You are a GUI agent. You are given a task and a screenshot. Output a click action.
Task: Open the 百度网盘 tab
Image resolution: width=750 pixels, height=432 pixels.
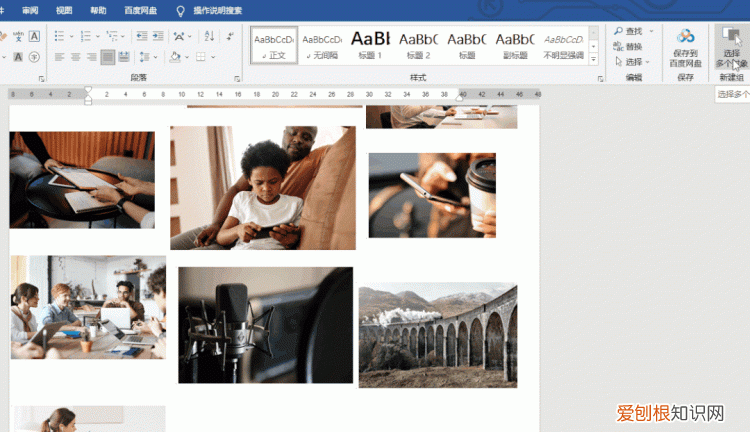pos(139,10)
